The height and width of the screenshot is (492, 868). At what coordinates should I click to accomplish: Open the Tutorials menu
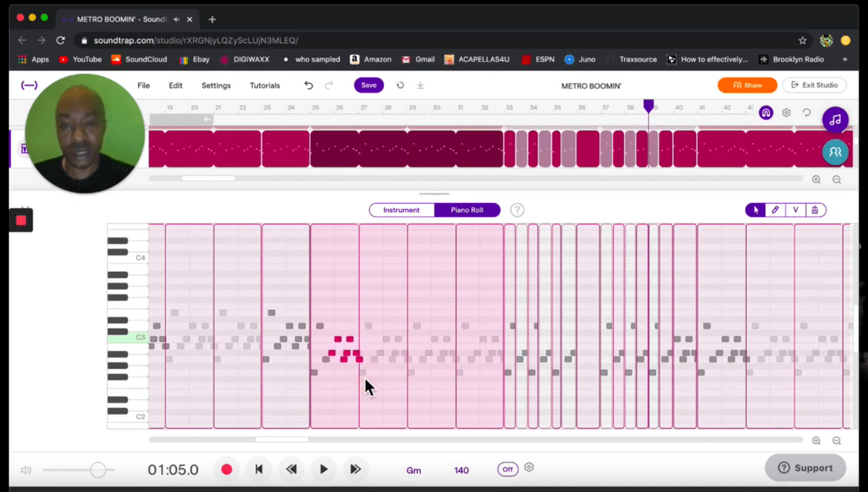pyautogui.click(x=265, y=85)
